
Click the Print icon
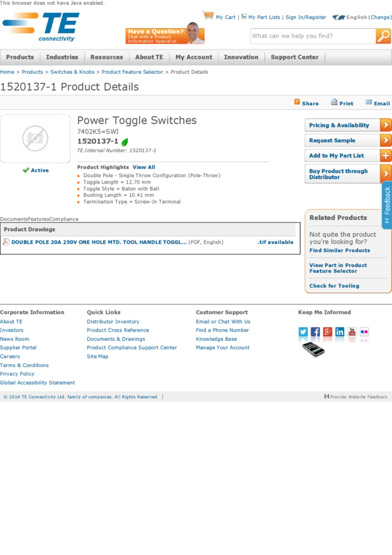[334, 103]
